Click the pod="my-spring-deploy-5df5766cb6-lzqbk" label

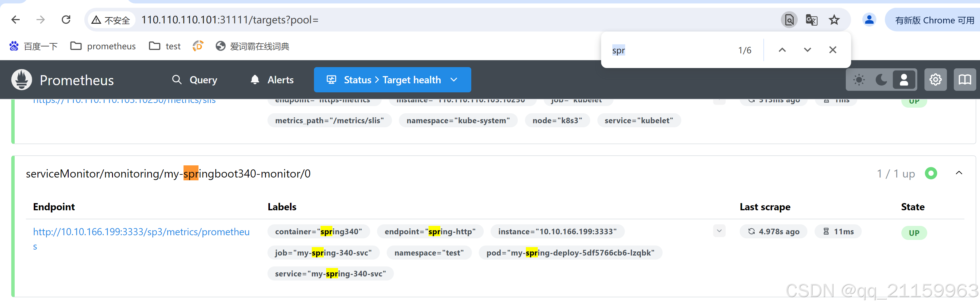[x=570, y=253]
